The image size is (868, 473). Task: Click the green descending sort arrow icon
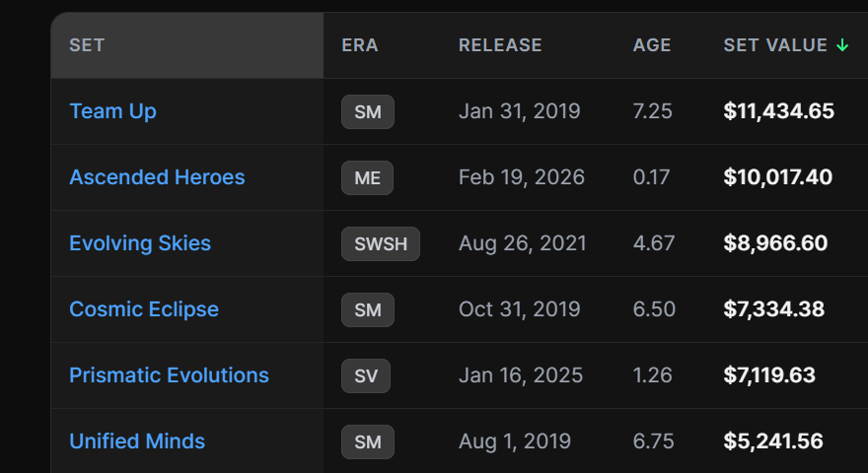[842, 45]
